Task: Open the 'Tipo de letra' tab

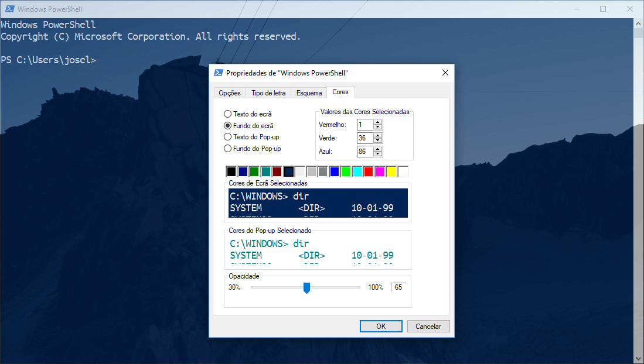Action: coord(268,93)
